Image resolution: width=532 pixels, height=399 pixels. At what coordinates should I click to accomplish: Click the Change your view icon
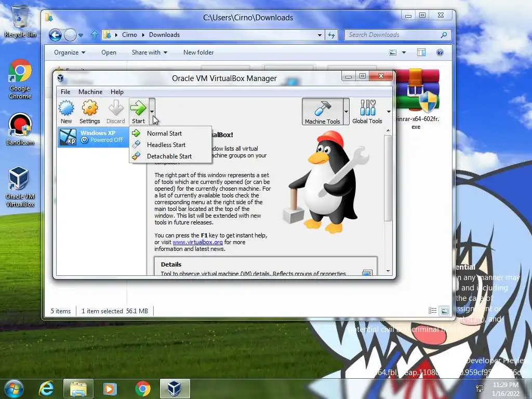[x=393, y=52]
